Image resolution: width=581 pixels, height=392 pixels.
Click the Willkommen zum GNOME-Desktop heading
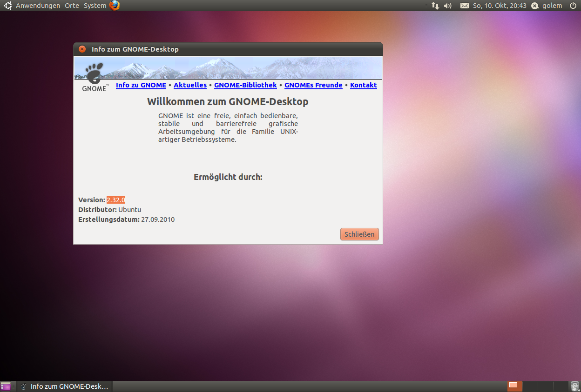pyautogui.click(x=228, y=101)
